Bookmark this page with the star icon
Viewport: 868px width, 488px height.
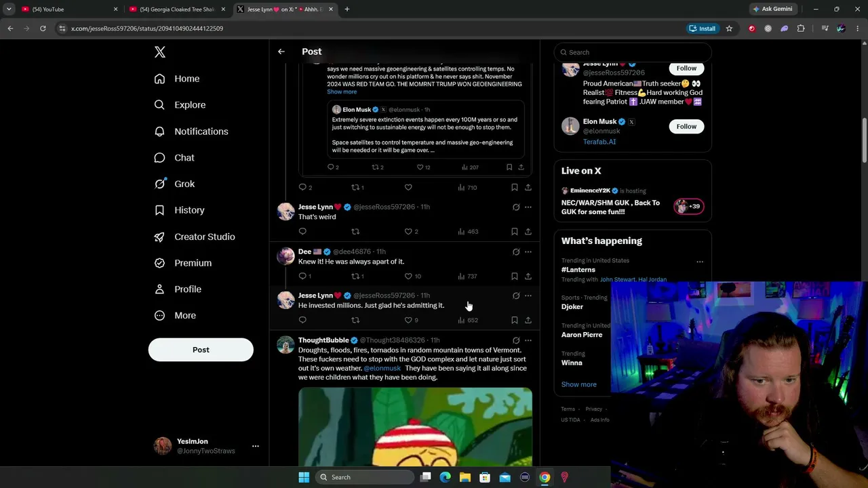click(729, 28)
